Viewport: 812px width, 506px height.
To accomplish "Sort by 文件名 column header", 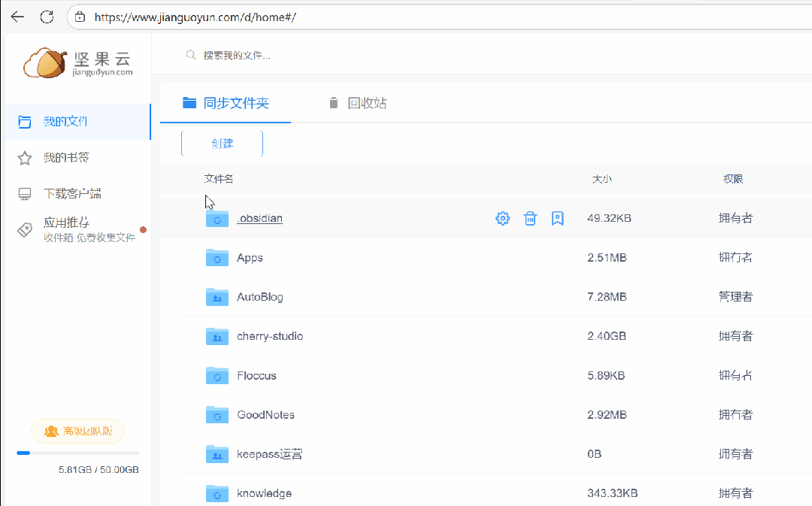I will [219, 179].
